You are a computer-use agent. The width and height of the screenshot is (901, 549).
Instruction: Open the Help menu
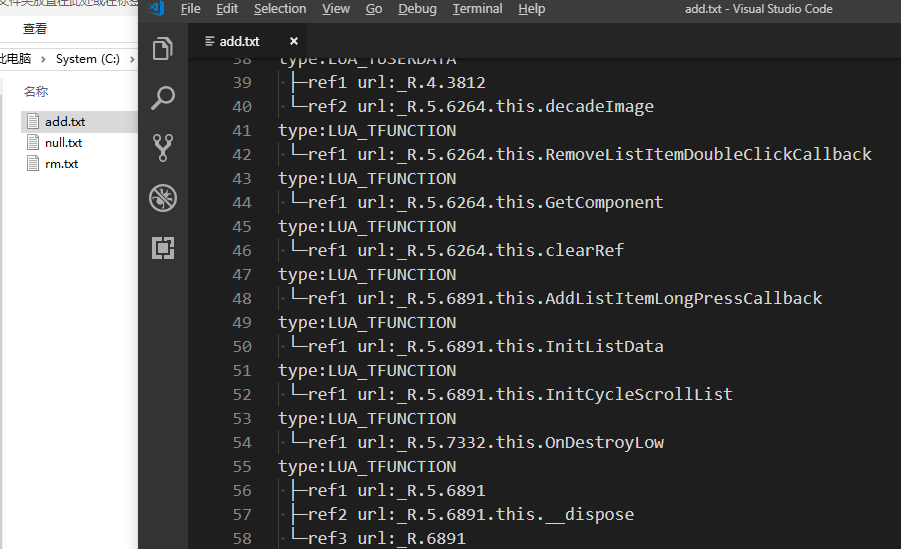pos(532,9)
